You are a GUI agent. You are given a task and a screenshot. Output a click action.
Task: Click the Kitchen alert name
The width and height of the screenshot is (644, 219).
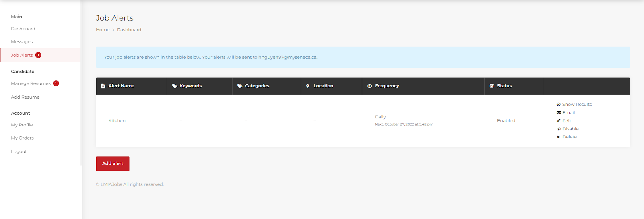117,121
